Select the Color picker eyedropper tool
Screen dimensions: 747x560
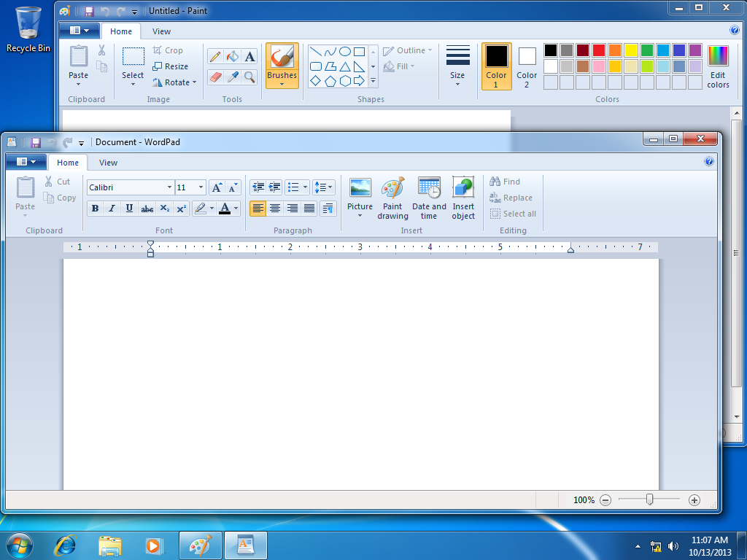click(x=233, y=77)
